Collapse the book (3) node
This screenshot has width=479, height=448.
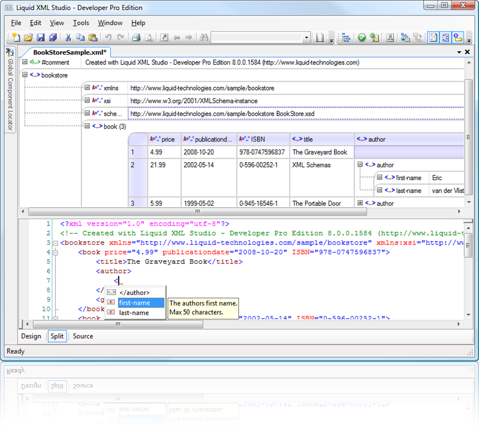87,126
